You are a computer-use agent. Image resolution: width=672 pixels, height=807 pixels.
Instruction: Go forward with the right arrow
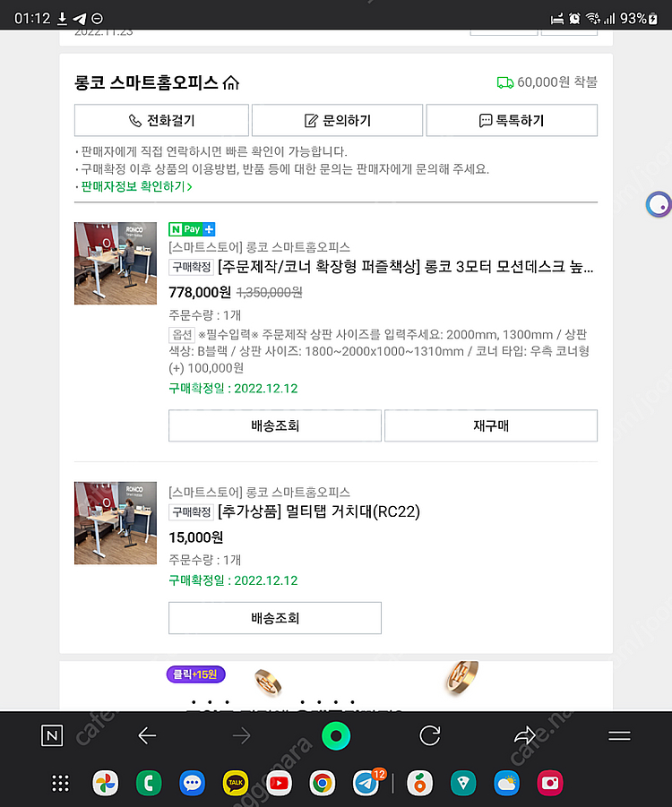coord(241,735)
